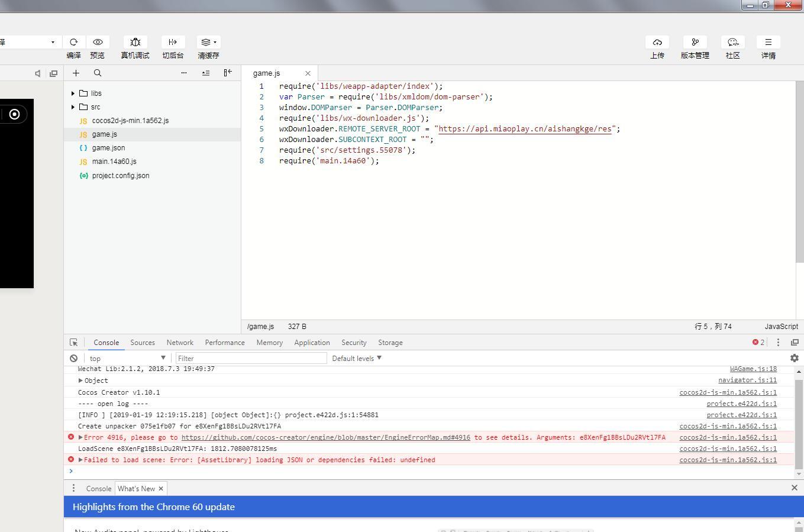Open project.config.json file
The image size is (804, 532).
pyautogui.click(x=121, y=176)
